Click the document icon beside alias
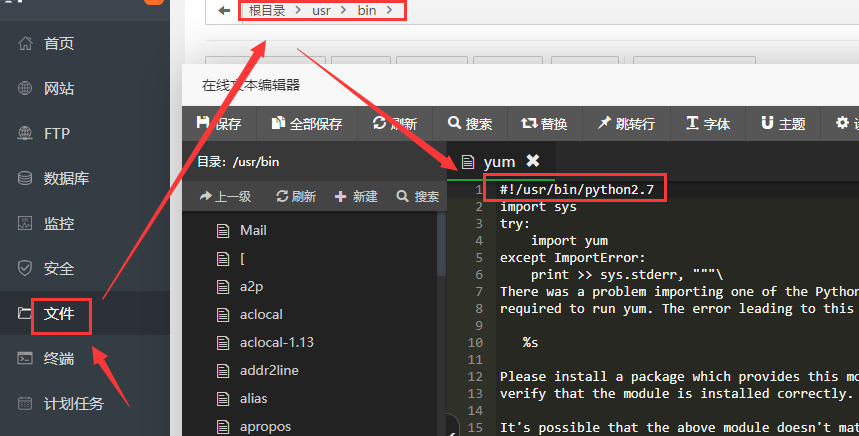This screenshot has width=859, height=436. pos(223,399)
